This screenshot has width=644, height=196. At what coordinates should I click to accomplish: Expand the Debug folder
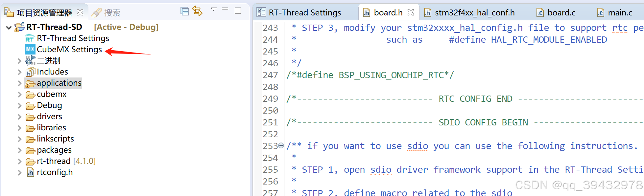coord(19,106)
